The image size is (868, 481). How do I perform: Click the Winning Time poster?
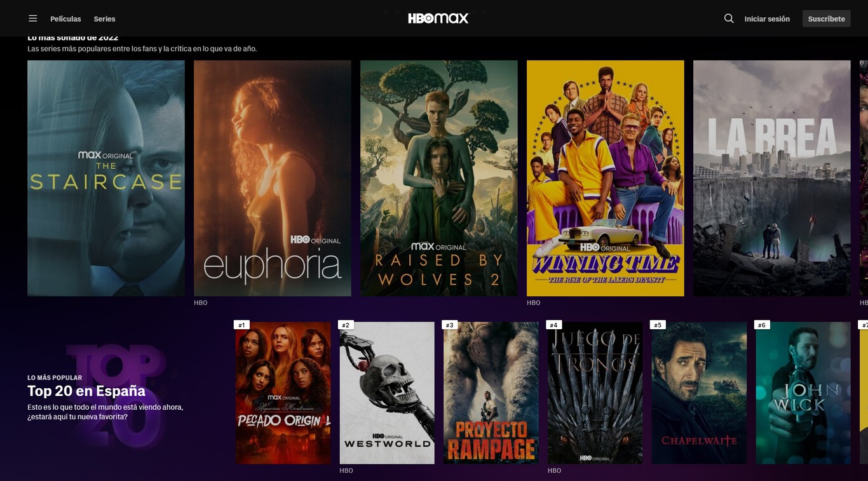(x=605, y=178)
